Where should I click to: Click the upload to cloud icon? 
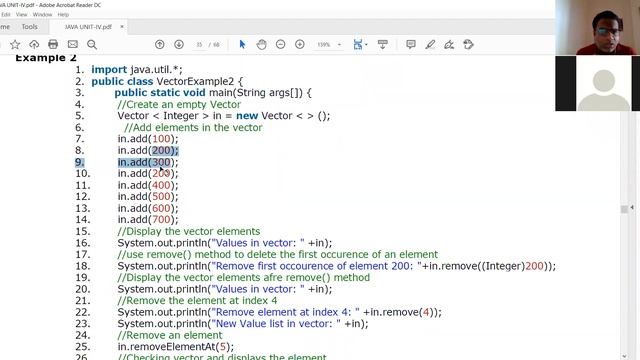coord(34,44)
